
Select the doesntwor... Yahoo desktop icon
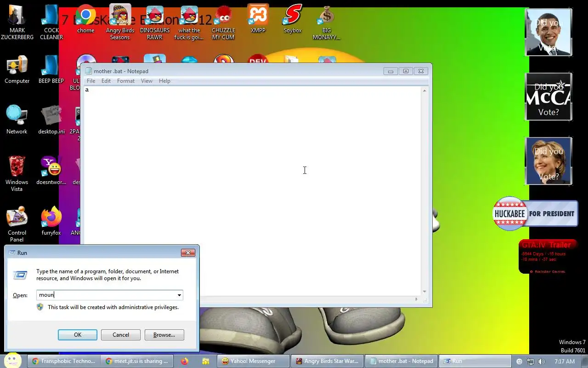coord(51,170)
